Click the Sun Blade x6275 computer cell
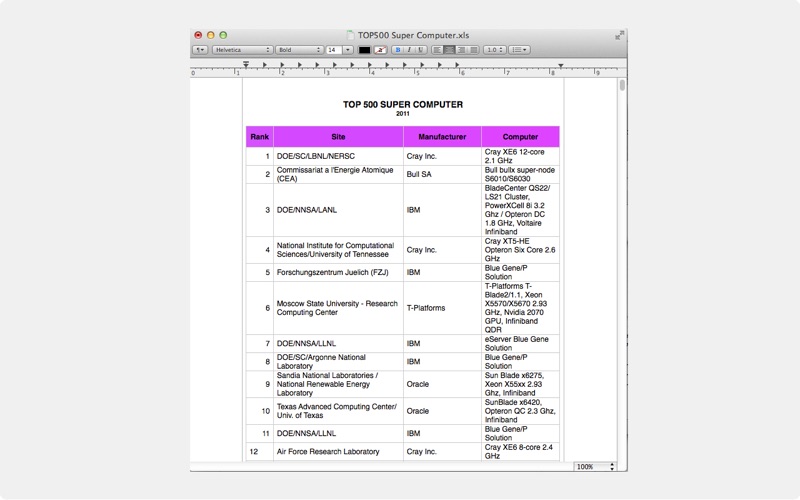 point(520,384)
